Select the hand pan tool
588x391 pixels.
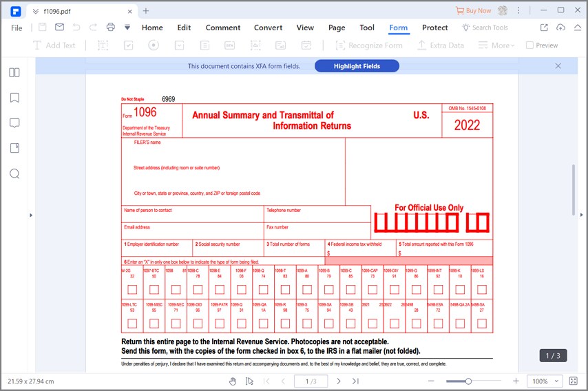(233, 381)
